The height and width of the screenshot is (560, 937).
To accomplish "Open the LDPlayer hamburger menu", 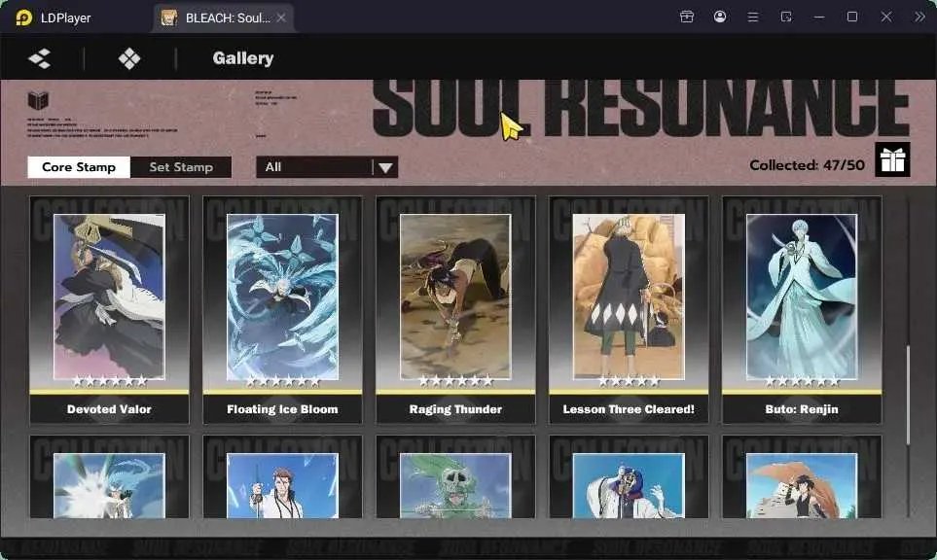I will coord(753,17).
